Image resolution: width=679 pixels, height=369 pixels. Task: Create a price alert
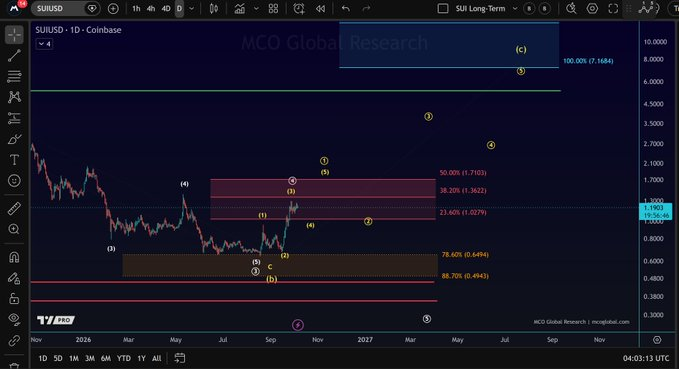point(299,9)
